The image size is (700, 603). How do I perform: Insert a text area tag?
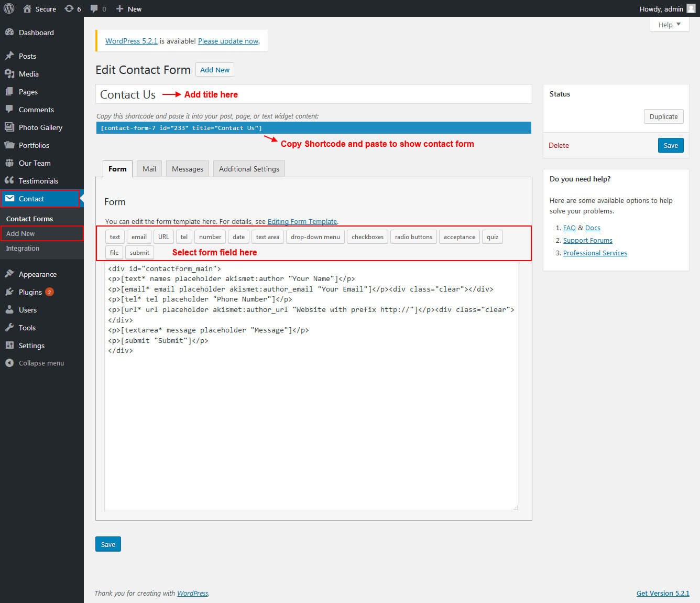coord(267,237)
